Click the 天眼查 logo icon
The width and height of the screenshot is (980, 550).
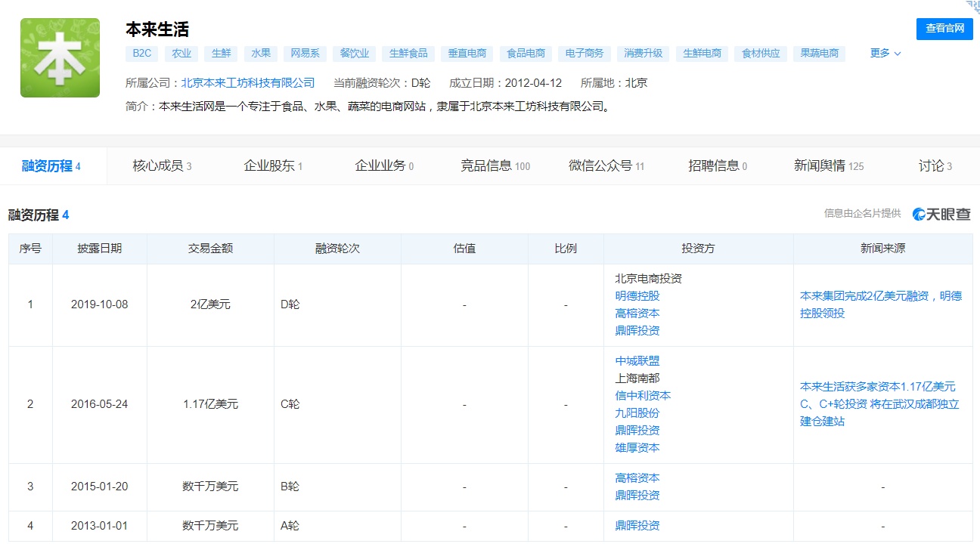click(x=941, y=214)
